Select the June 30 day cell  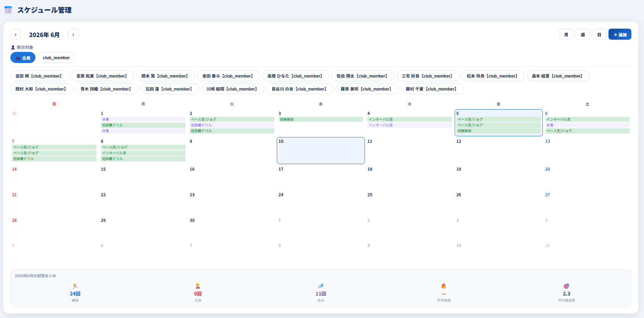[232, 229]
